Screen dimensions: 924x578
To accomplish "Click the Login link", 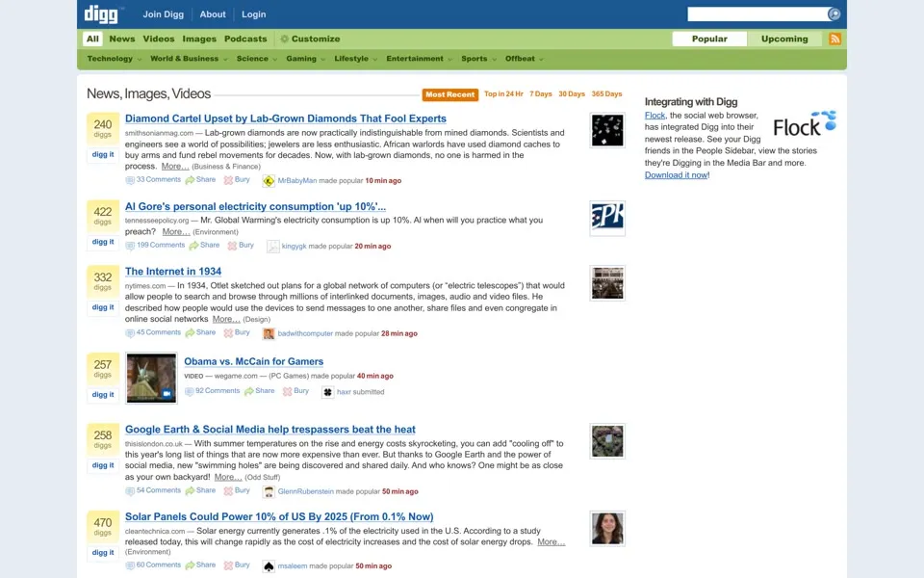I will pos(253,14).
